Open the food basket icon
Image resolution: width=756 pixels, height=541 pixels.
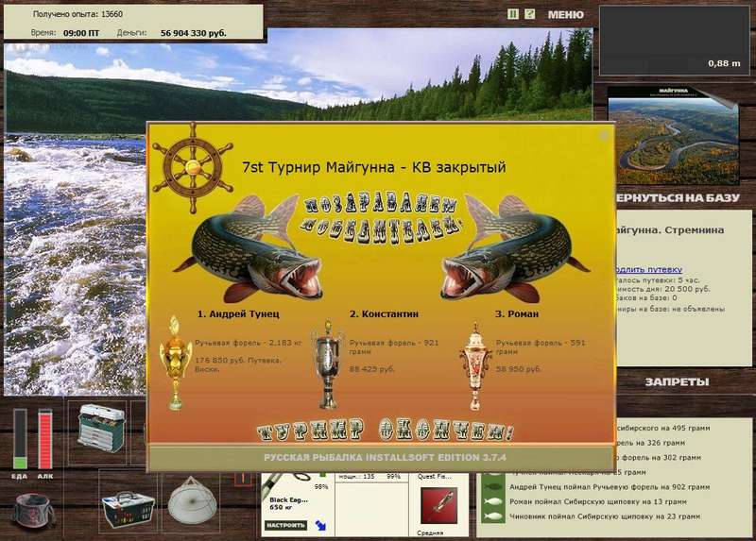(x=129, y=510)
